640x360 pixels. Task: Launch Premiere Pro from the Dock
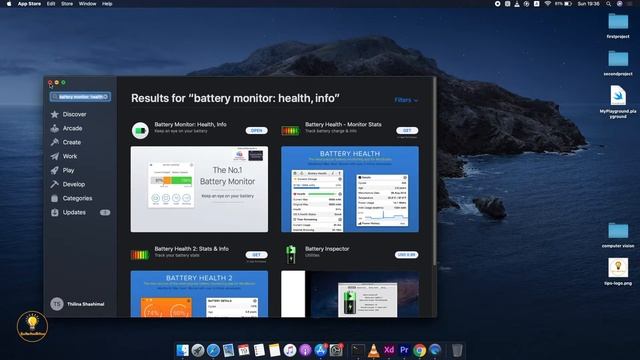(x=404, y=350)
